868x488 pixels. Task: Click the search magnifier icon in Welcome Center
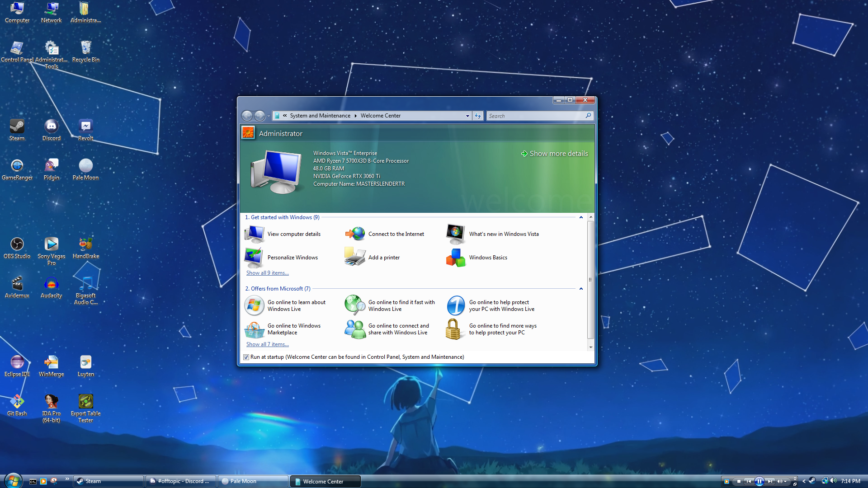(588, 116)
